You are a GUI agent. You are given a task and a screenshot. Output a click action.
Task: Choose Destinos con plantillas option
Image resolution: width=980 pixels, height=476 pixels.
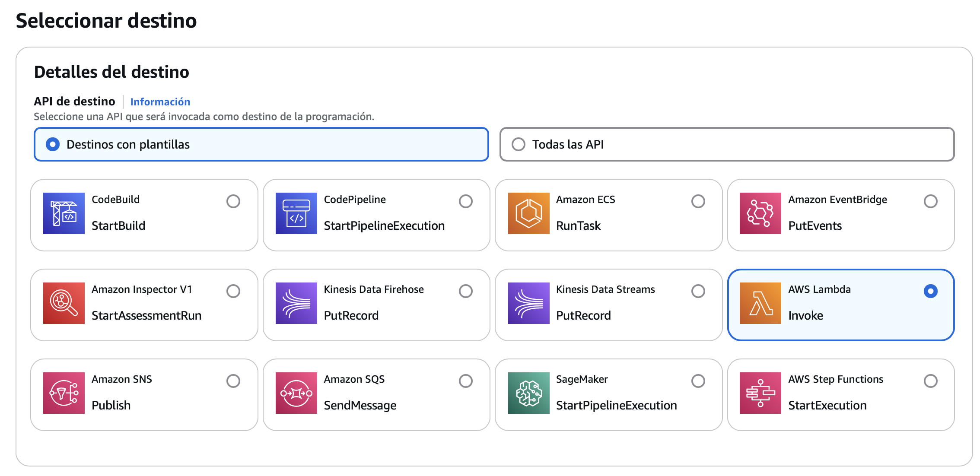point(261,144)
